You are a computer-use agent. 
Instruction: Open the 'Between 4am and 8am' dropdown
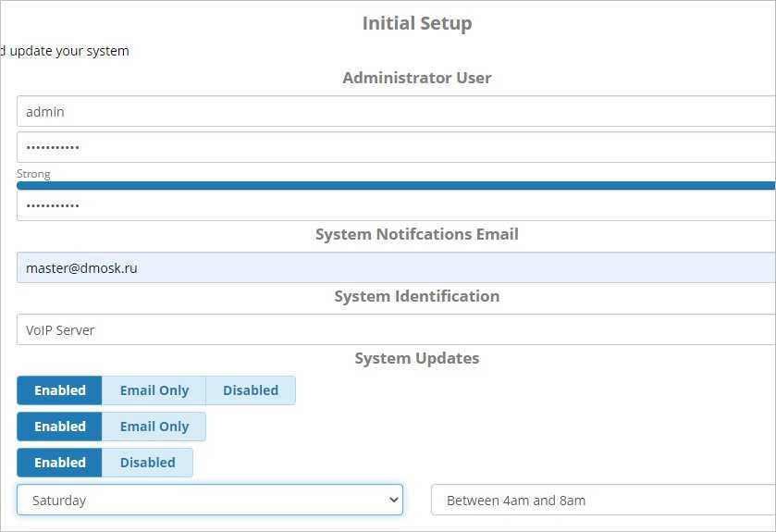(601, 500)
